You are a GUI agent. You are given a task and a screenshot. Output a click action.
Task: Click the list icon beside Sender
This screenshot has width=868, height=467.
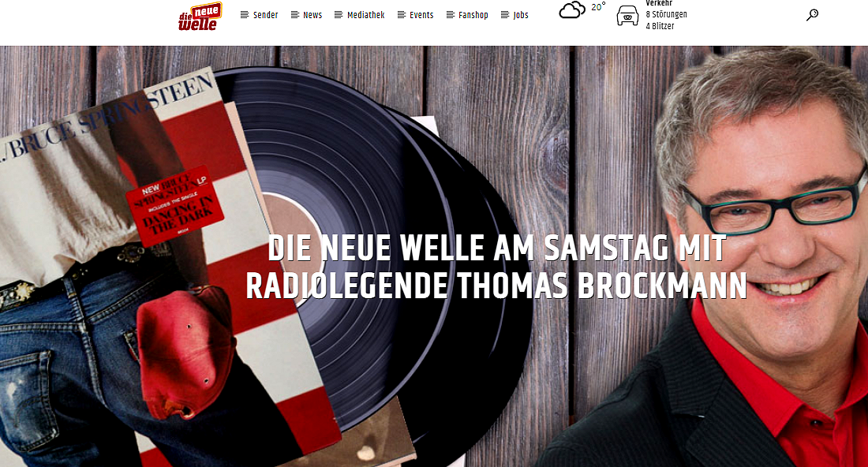245,15
